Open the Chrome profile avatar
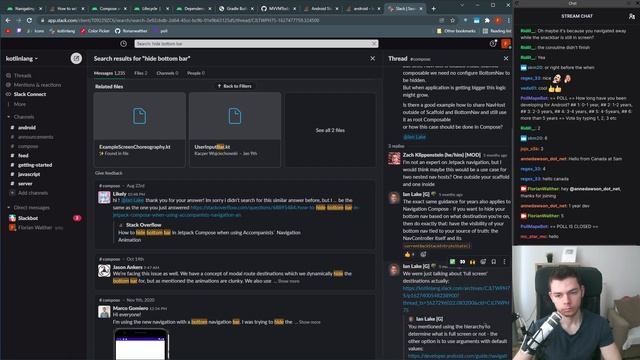The height and width of the screenshot is (360, 640). point(498,20)
